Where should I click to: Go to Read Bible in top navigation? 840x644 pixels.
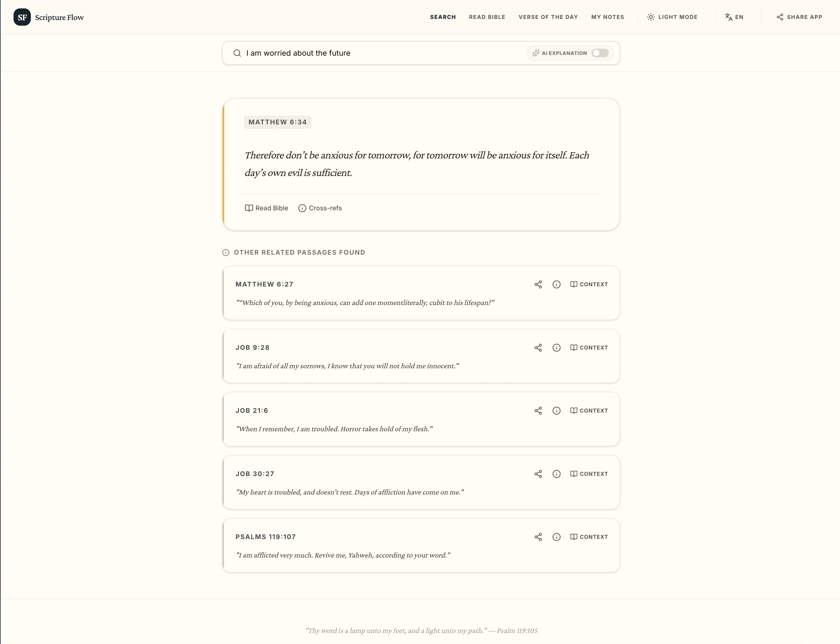pyautogui.click(x=487, y=17)
